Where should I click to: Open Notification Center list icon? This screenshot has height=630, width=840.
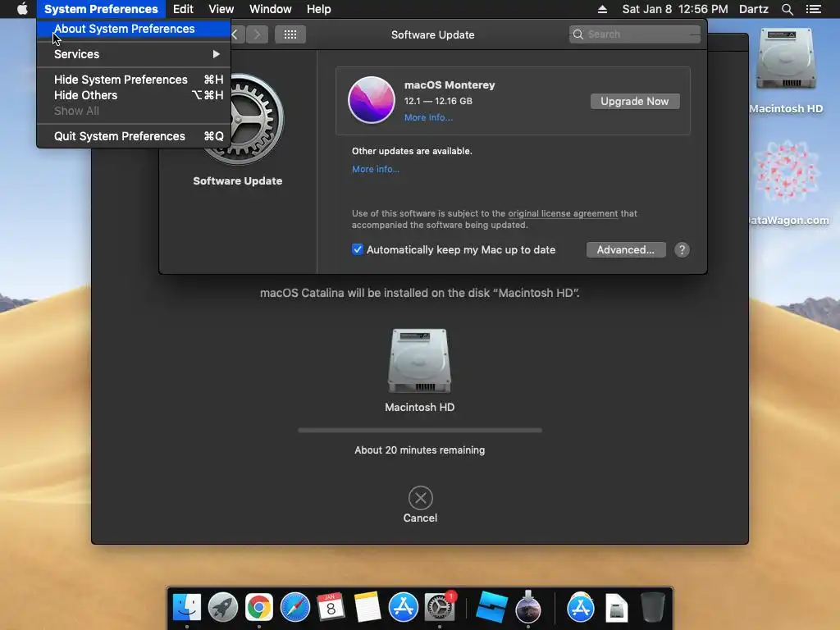pyautogui.click(x=813, y=9)
